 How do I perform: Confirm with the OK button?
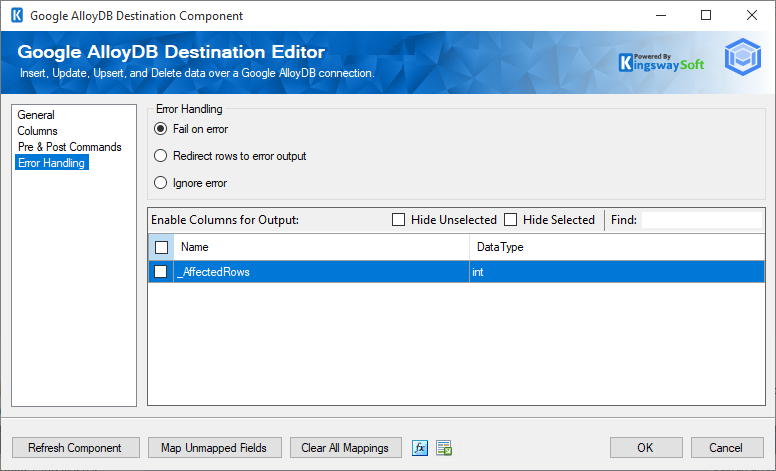pyautogui.click(x=646, y=448)
